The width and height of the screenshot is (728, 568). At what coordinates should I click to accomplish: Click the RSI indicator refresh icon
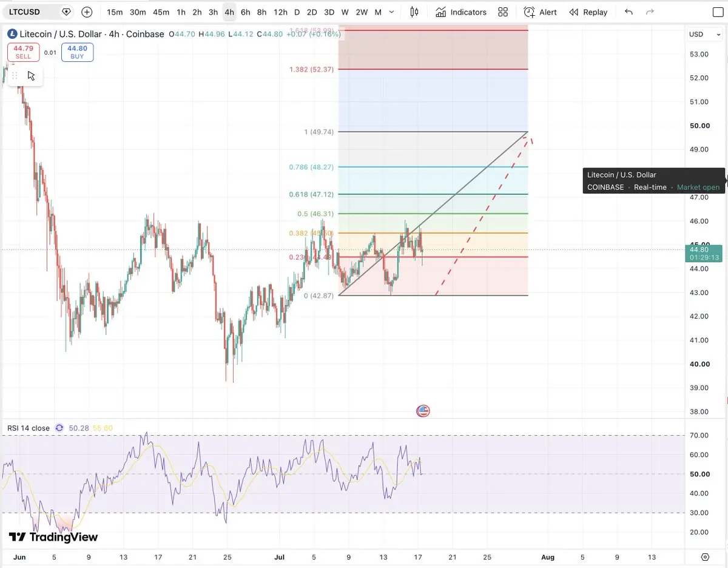[59, 428]
